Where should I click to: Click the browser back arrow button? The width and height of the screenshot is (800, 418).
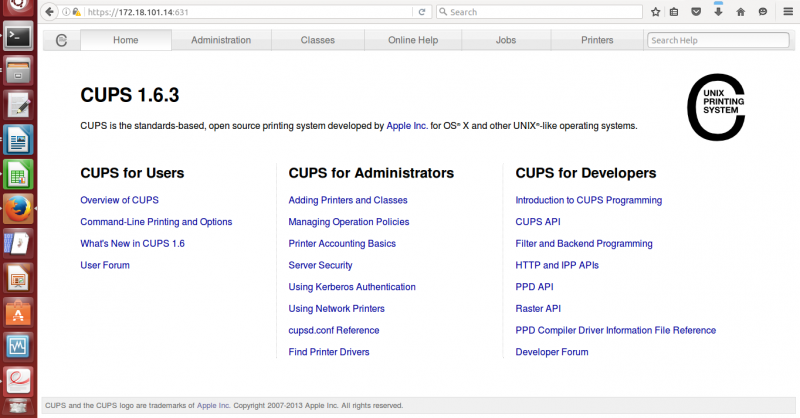(x=49, y=12)
